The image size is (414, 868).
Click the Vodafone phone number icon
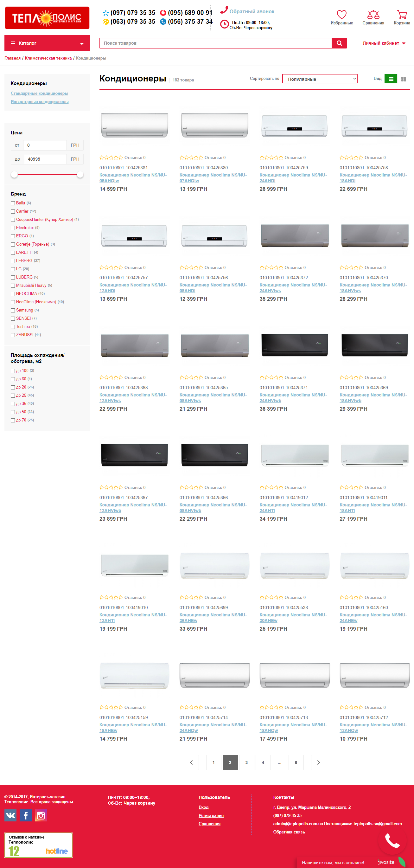coord(163,13)
